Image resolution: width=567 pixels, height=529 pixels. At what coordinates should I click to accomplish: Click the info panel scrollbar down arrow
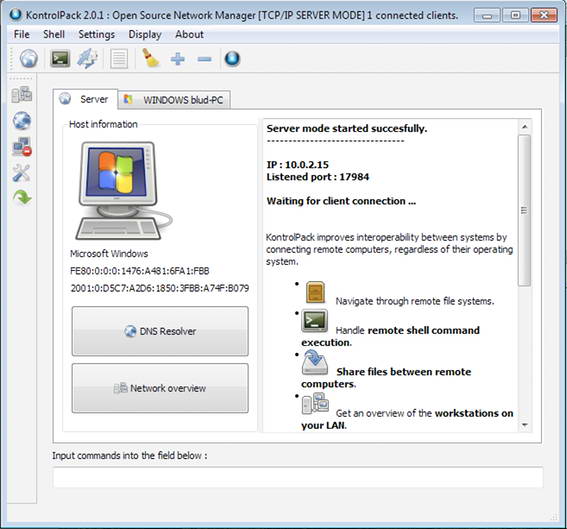525,425
